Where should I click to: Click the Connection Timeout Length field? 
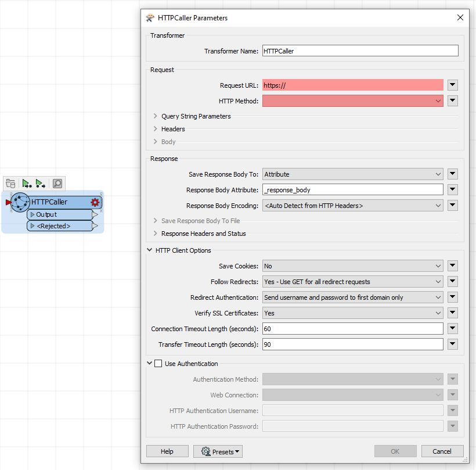353,329
